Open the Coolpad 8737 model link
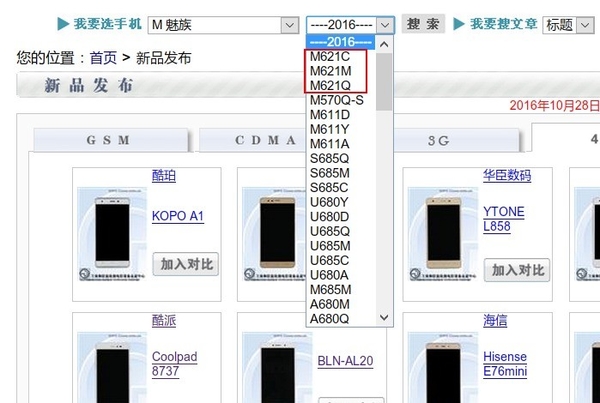600x403 pixels. [174, 364]
